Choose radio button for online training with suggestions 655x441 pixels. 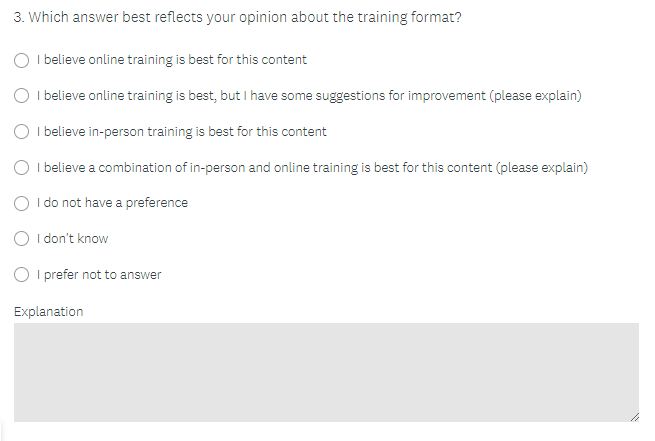22,96
